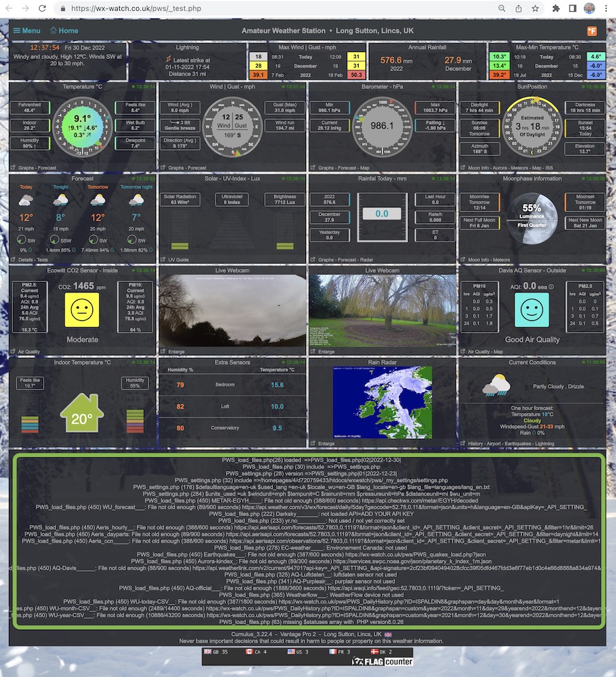Click the GB flag visitor count
The width and height of the screenshot is (616, 677).
pos(216,652)
